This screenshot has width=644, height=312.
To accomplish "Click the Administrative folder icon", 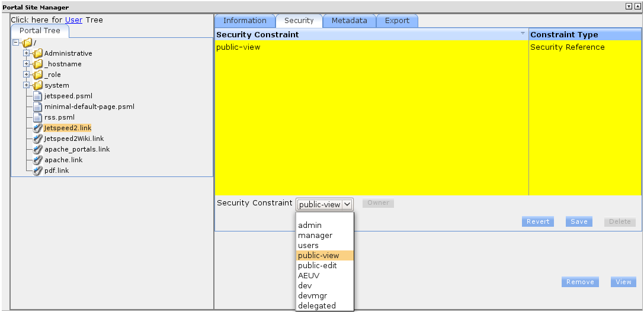I will tap(38, 53).
